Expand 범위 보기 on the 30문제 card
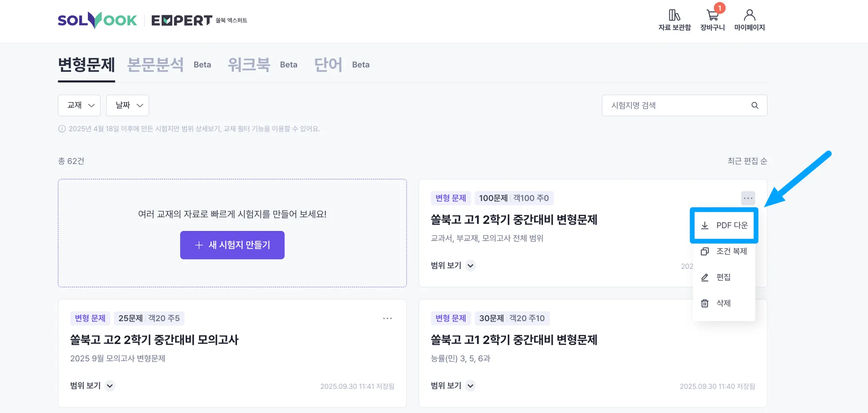Screen dimensions: 868x413 click(x=470, y=385)
